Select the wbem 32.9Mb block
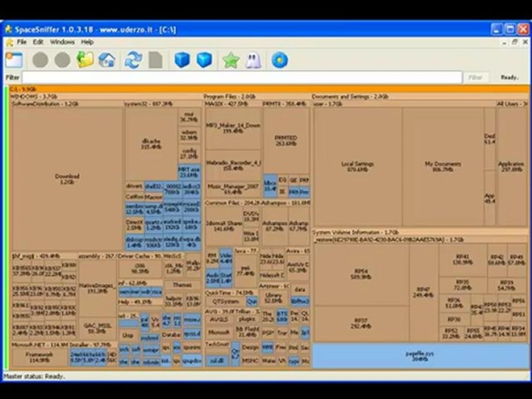The image size is (532, 399). 189,135
